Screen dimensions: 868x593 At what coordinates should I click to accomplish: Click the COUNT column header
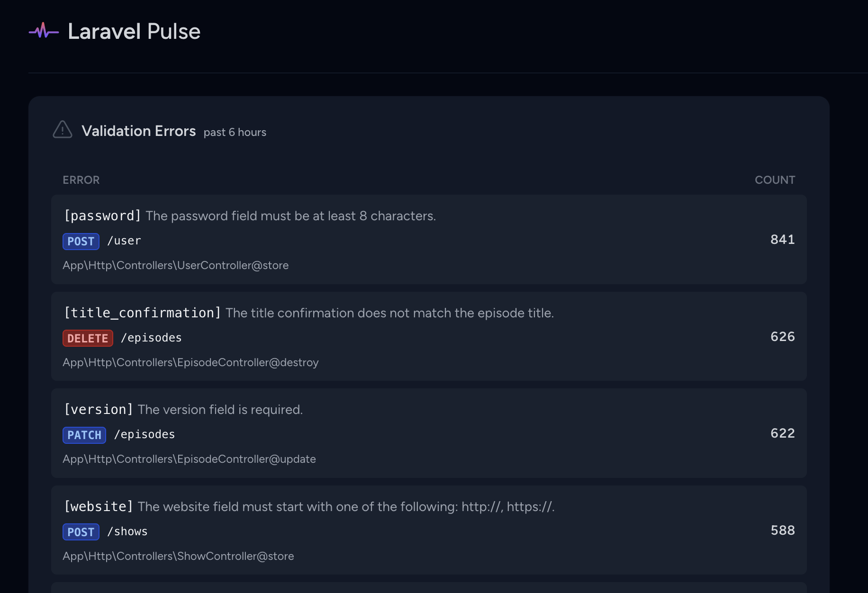pyautogui.click(x=775, y=180)
